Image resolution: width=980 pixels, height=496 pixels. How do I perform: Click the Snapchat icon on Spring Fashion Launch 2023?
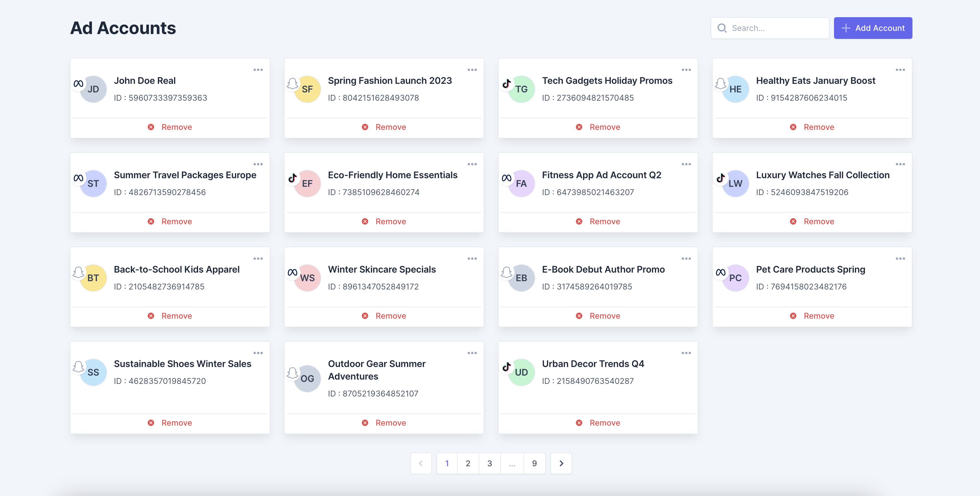pos(293,83)
